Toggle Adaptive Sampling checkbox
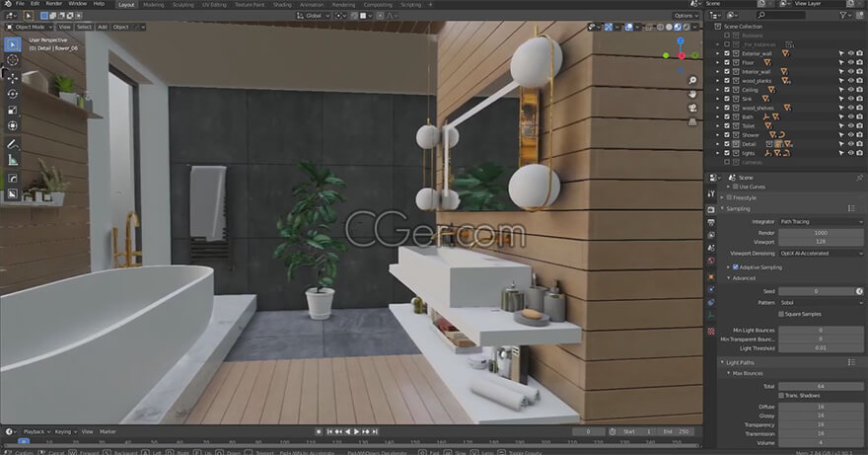The width and height of the screenshot is (868, 455). tap(735, 267)
